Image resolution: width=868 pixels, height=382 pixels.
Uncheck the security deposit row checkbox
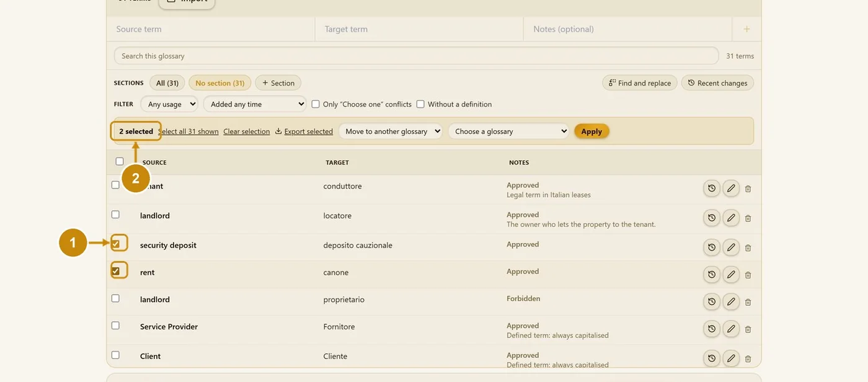(115, 244)
